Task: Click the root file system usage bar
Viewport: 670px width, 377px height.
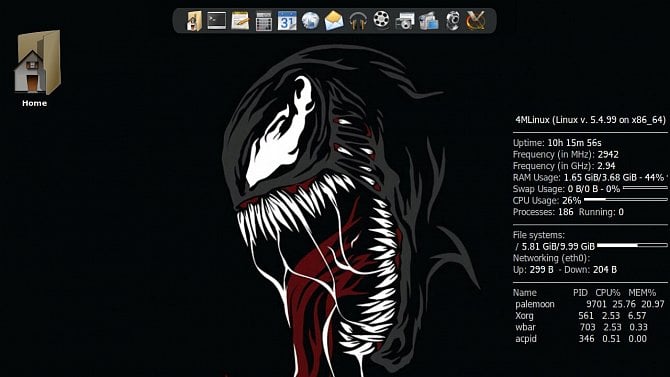Action: click(x=632, y=245)
